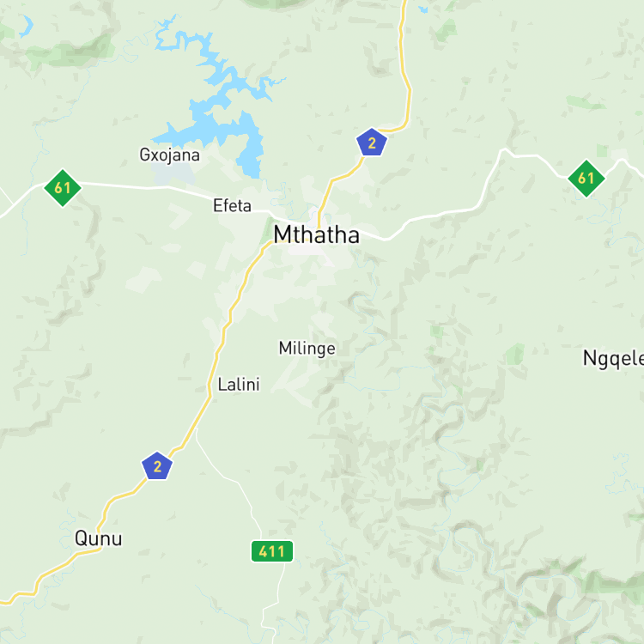
Task: Click the small blue lake at top left
Action: pos(26,26)
